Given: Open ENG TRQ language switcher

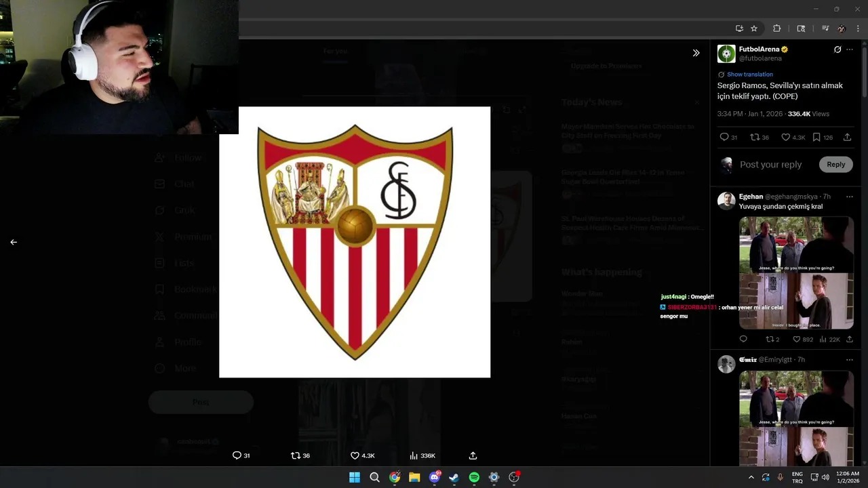Looking at the screenshot, I should coord(797,477).
